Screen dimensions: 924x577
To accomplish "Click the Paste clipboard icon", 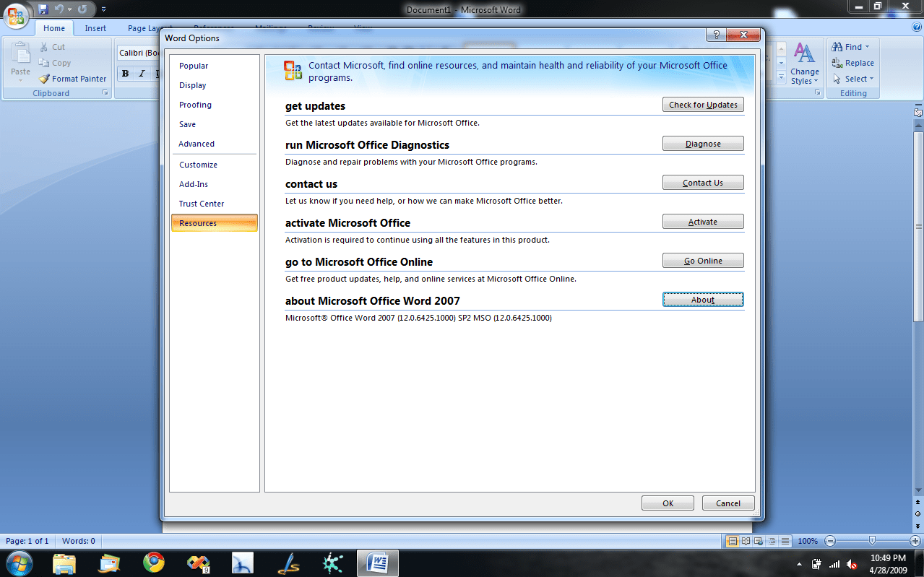I will 21,54.
